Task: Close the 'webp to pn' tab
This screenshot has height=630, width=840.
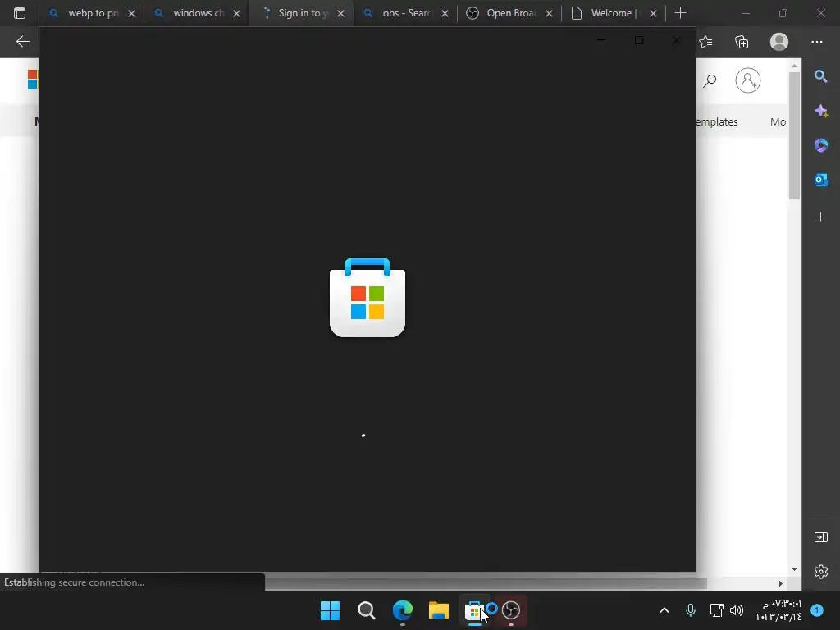Action: pos(132,14)
